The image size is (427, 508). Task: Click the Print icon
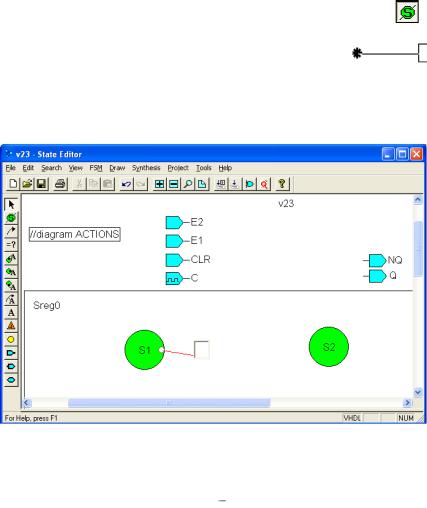[x=60, y=184]
